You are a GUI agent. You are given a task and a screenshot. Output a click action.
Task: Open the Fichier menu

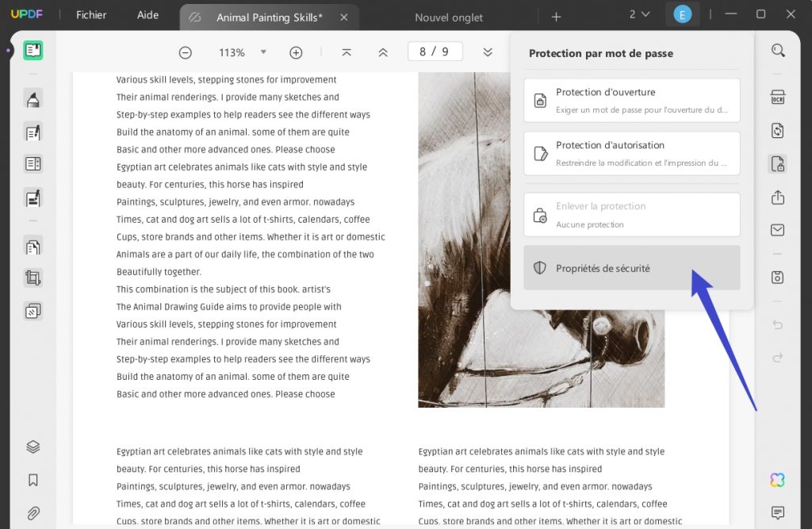click(x=90, y=14)
